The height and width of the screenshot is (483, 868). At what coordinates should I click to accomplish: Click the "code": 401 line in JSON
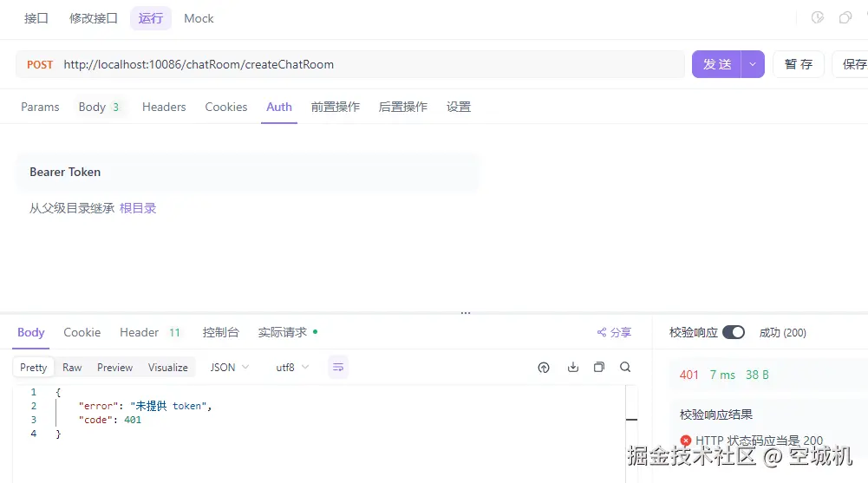[109, 420]
